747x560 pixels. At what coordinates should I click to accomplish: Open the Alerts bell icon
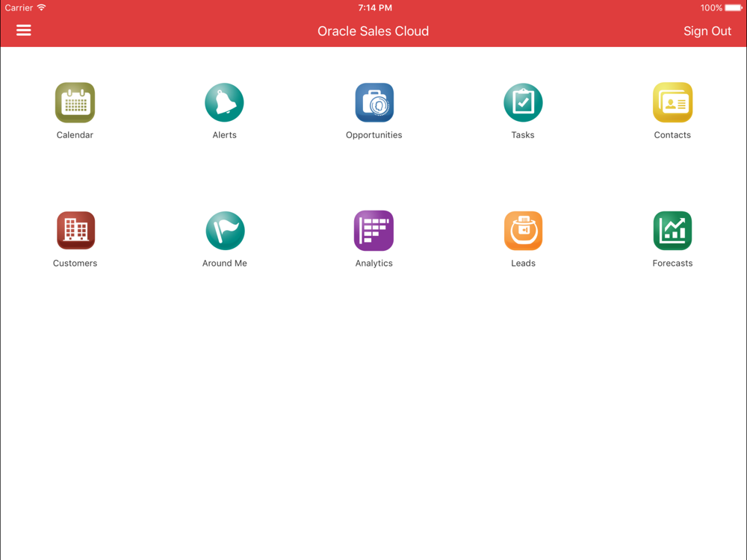[x=224, y=102]
